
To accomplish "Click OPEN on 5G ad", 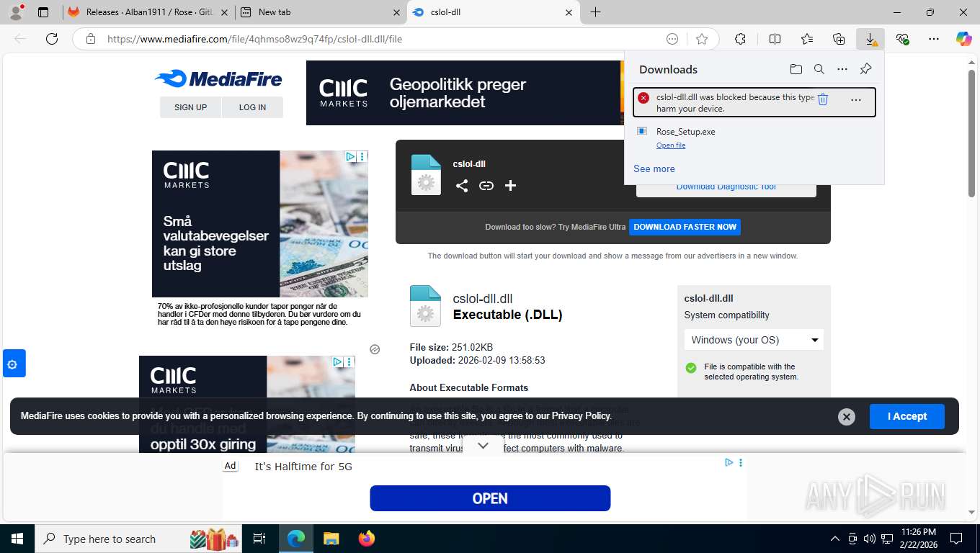I will coord(490,498).
